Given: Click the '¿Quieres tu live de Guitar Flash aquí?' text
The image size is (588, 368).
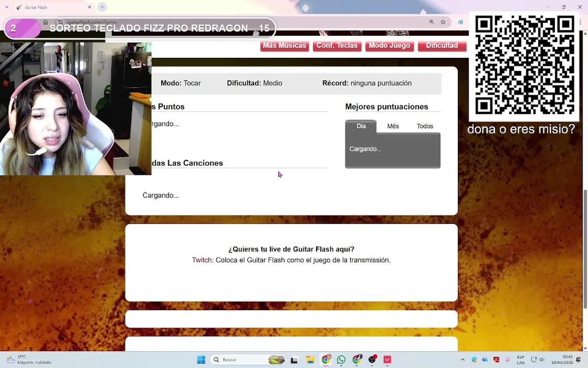Looking at the screenshot, I should pyautogui.click(x=291, y=249).
